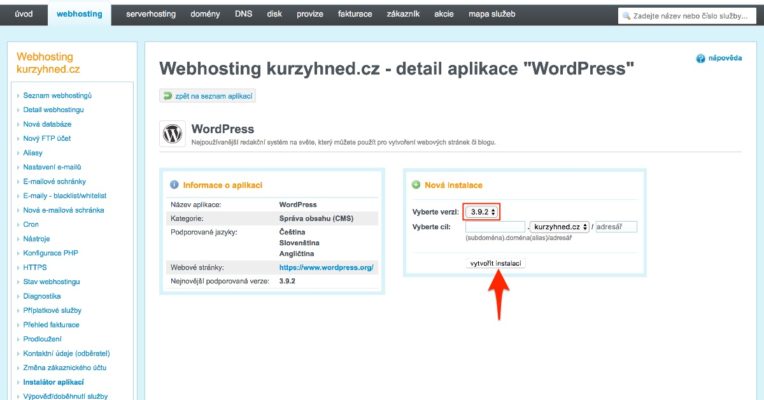The width and height of the screenshot is (764, 400).
Task: Open Prodloužení in sidebar
Action: pyautogui.click(x=42, y=339)
